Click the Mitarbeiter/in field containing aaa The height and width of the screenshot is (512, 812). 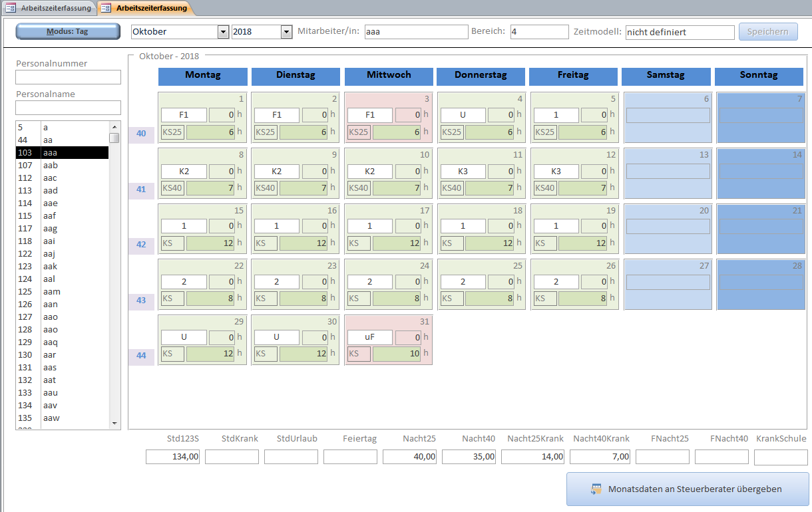click(416, 32)
